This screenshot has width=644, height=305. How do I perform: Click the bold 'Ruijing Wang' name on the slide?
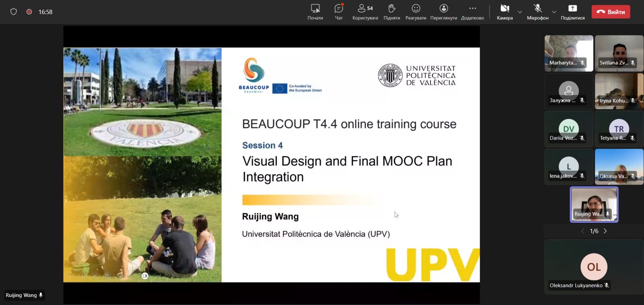tap(270, 217)
